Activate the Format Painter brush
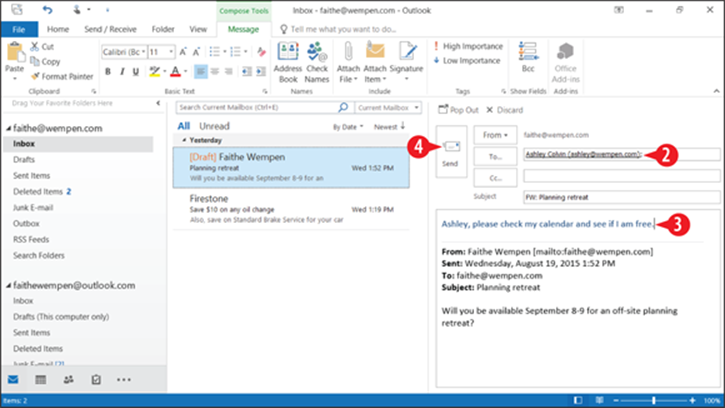 pyautogui.click(x=35, y=76)
